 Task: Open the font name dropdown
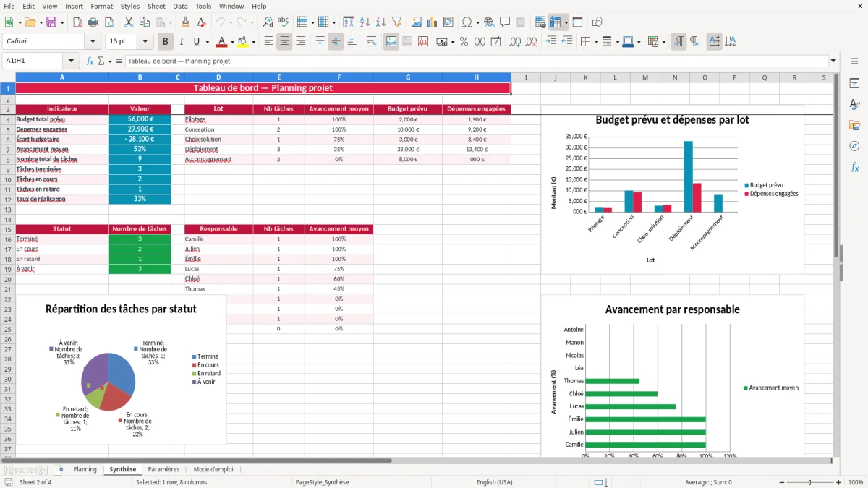(x=92, y=42)
